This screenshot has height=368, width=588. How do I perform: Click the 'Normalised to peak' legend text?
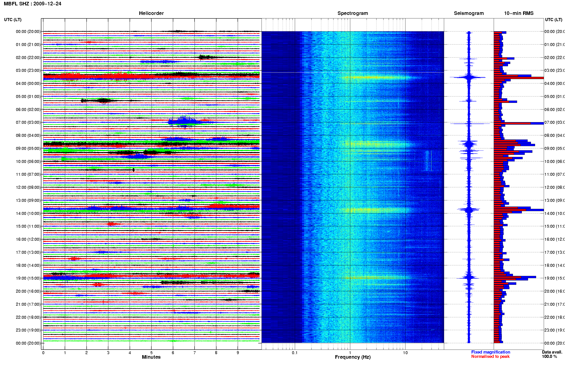490,357
